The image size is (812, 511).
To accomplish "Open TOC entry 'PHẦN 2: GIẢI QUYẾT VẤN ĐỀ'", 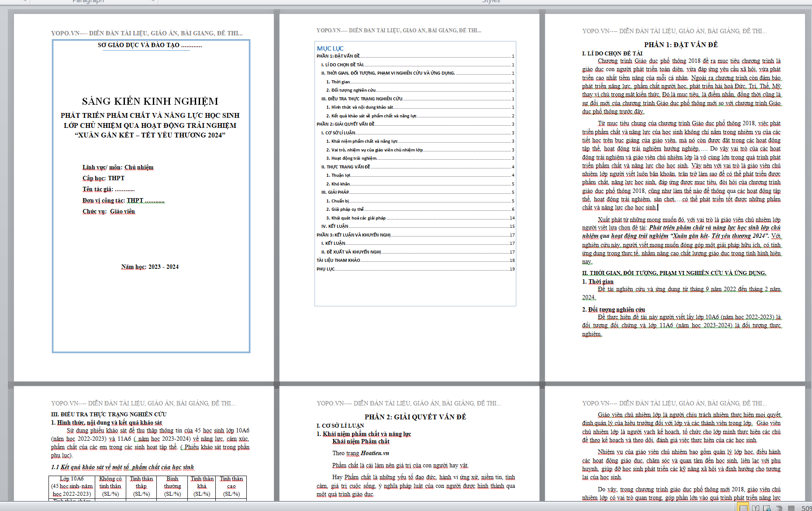I will (x=415, y=124).
